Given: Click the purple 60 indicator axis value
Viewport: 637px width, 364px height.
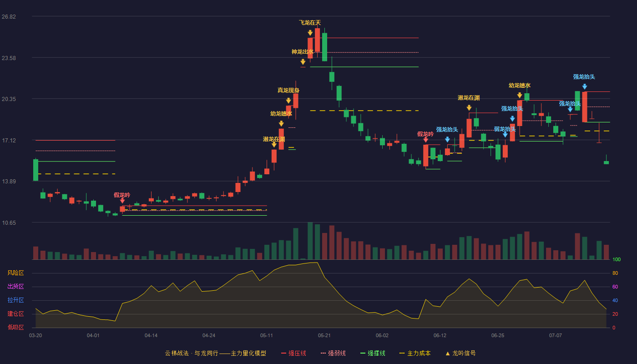Looking at the screenshot, I should pyautogui.click(x=615, y=287).
